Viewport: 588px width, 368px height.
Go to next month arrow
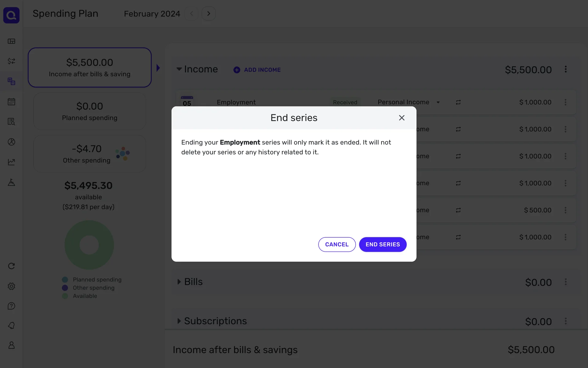pos(209,14)
